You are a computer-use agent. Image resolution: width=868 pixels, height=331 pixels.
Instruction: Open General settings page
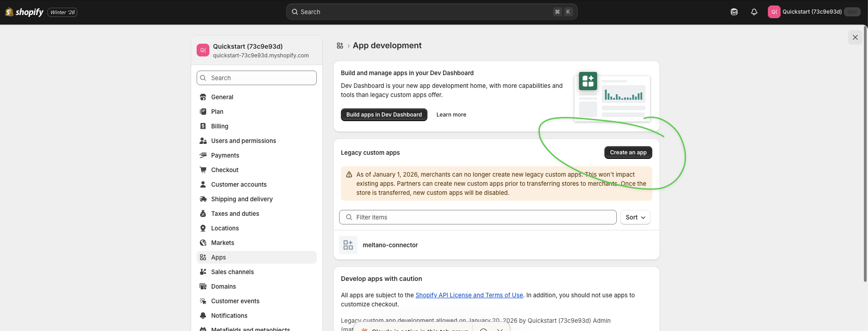pyautogui.click(x=257, y=97)
